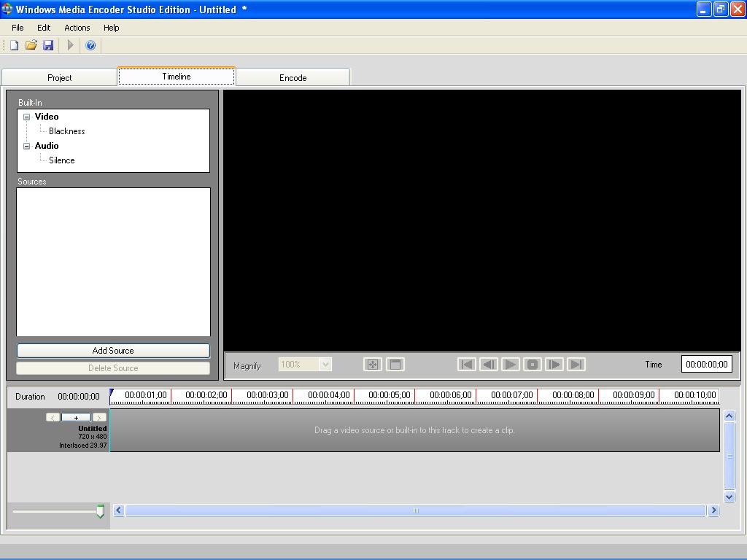Switch to the Encode tab

tap(293, 77)
